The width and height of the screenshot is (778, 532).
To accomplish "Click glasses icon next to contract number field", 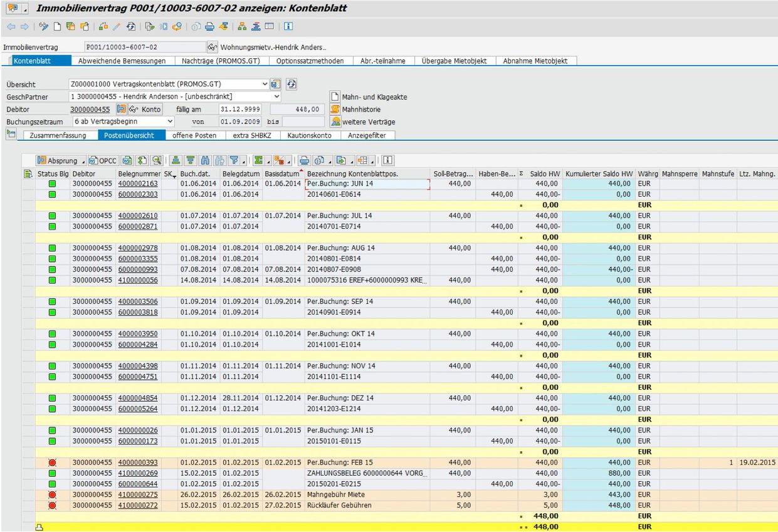I will (212, 48).
